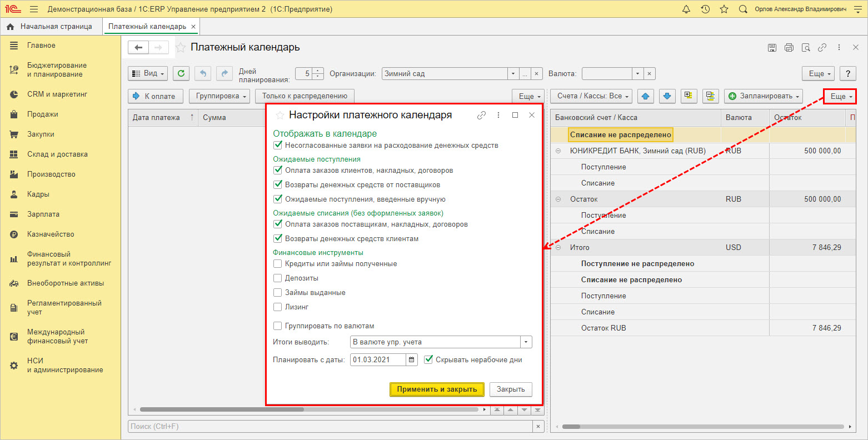Screen dimensions: 868x440
Task: Enable Займы выданные checkbox
Action: point(278,292)
